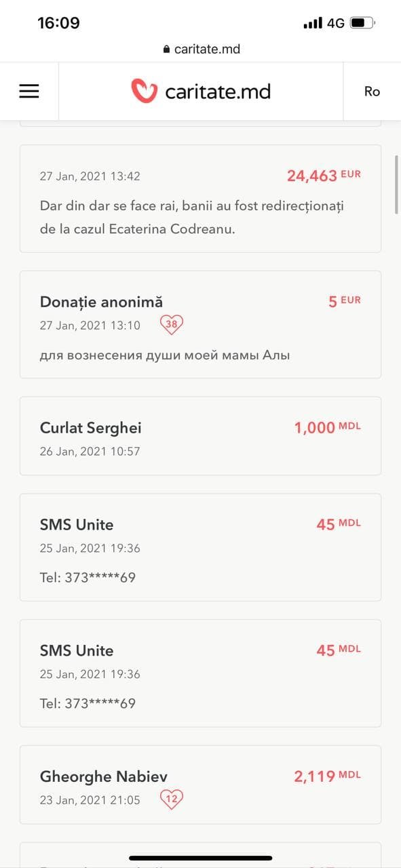Image resolution: width=401 pixels, height=868 pixels.
Task: Tap the heart icon showing 38
Action: pos(172,324)
